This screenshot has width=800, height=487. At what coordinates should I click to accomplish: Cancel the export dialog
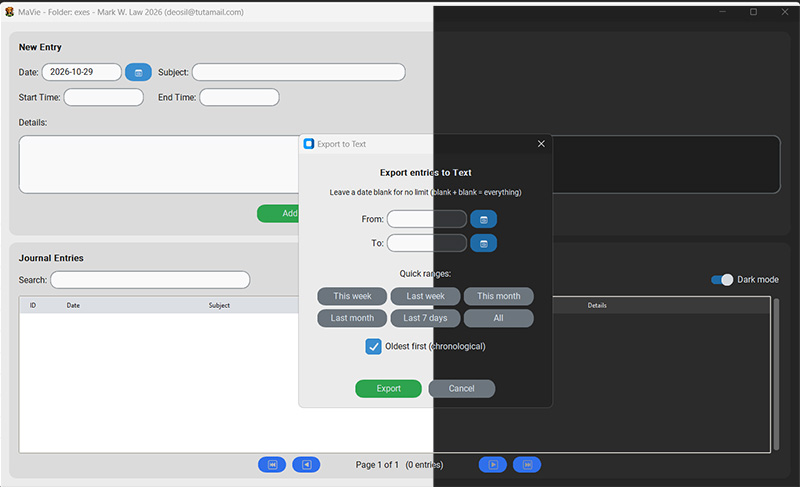tap(462, 389)
